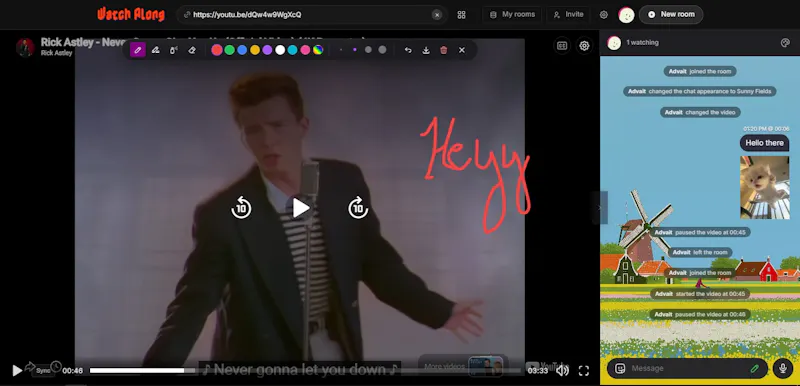
Task: Pick the blue drawing color
Action: (242, 50)
